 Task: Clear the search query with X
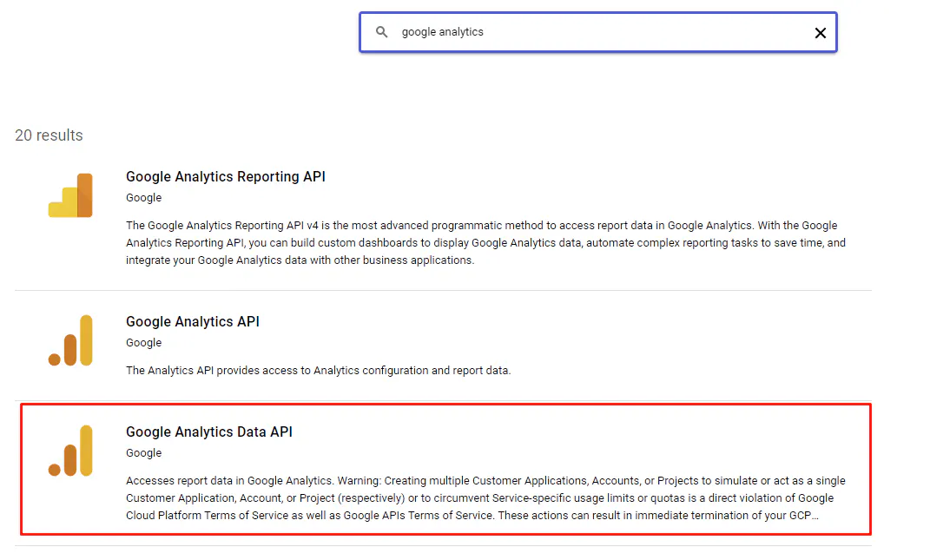coord(820,33)
